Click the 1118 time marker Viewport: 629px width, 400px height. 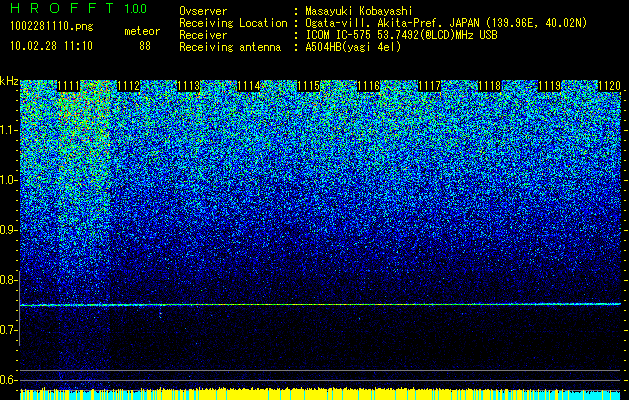pyautogui.click(x=490, y=86)
